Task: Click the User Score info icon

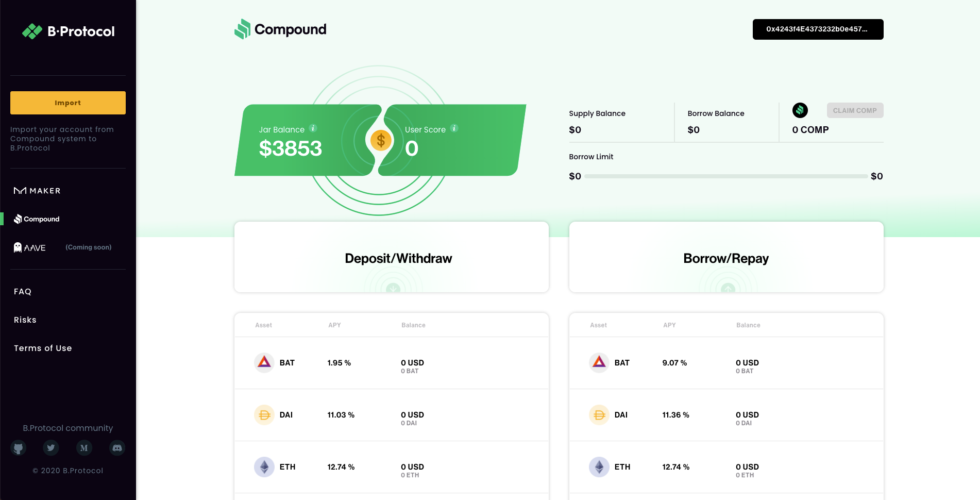Action: coord(454,128)
